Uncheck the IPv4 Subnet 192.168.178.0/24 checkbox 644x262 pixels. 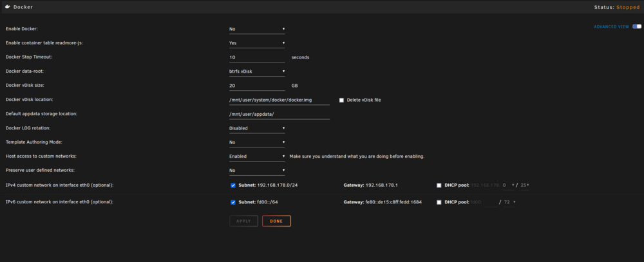tap(233, 185)
